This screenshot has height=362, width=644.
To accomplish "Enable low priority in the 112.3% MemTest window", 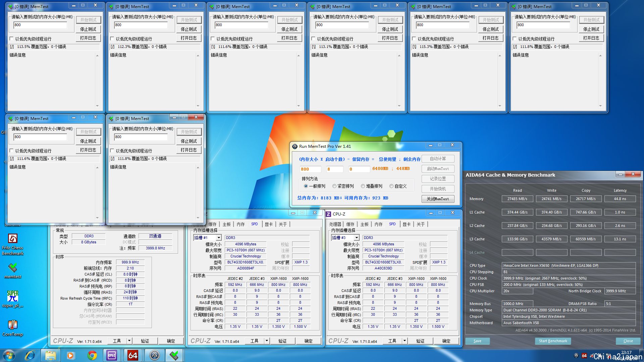I will (112, 39).
